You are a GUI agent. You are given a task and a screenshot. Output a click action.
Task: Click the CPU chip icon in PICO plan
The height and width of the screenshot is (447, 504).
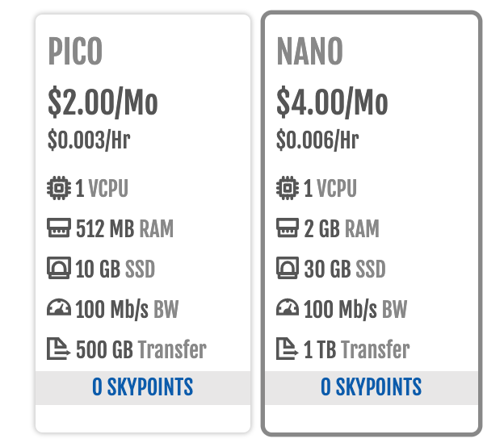pyautogui.click(x=59, y=188)
